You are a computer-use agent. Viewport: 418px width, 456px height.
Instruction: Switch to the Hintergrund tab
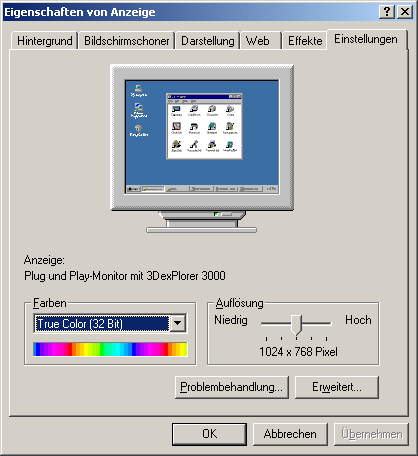(45, 41)
